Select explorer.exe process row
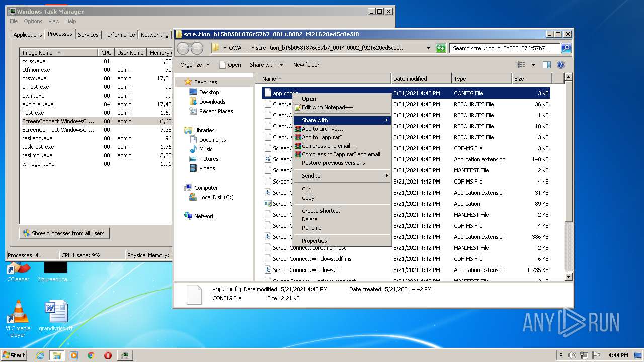This screenshot has width=644, height=362. (x=96, y=104)
